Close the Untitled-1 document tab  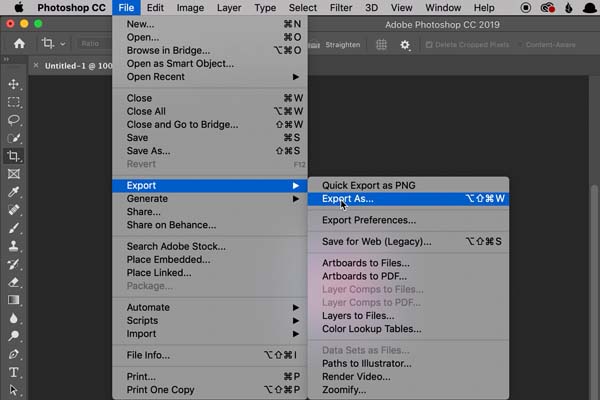click(x=36, y=65)
